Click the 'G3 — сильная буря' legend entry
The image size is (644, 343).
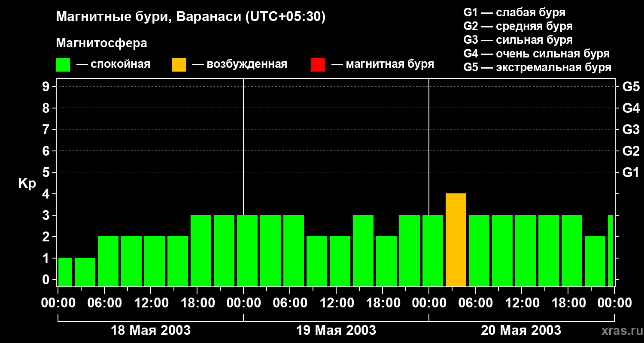point(518,40)
